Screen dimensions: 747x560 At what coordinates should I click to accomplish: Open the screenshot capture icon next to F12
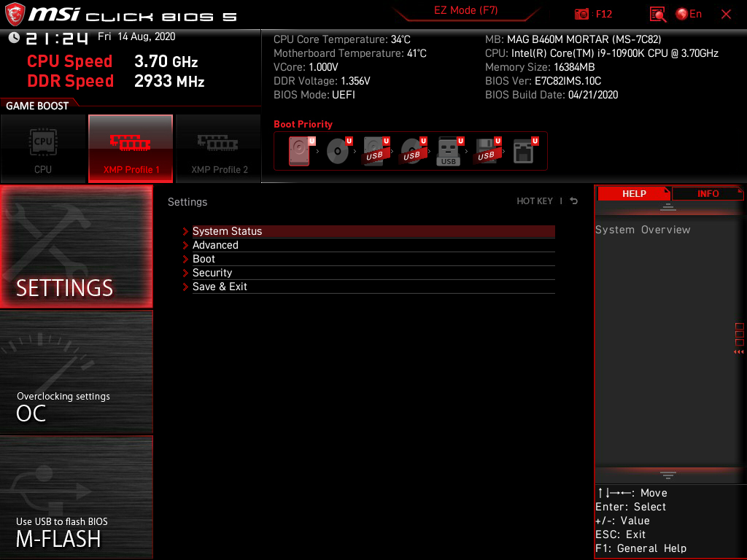(582, 14)
